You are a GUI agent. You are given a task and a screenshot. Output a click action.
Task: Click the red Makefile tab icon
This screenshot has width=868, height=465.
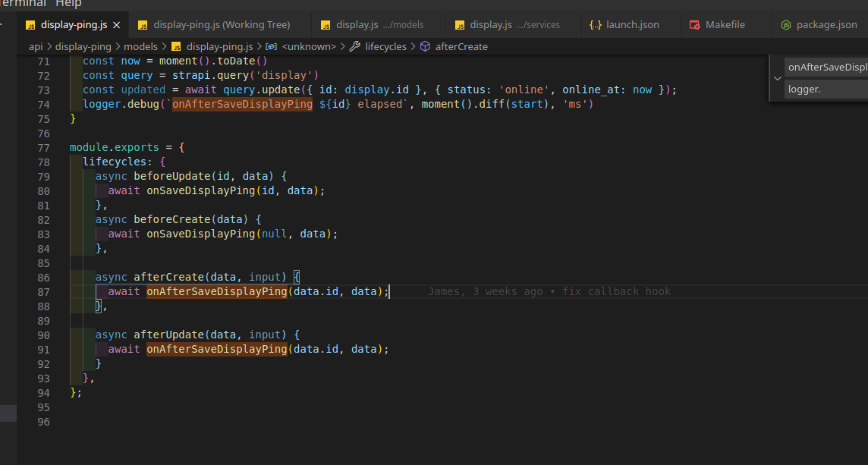(694, 25)
